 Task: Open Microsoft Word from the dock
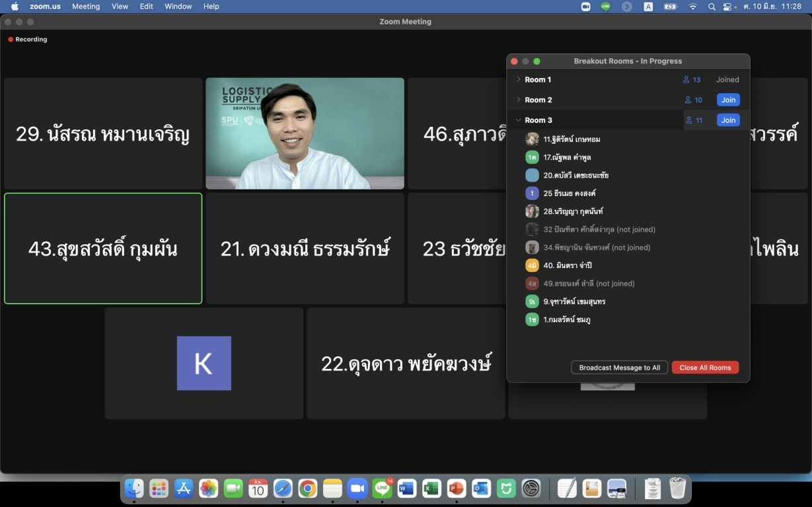[x=407, y=489]
